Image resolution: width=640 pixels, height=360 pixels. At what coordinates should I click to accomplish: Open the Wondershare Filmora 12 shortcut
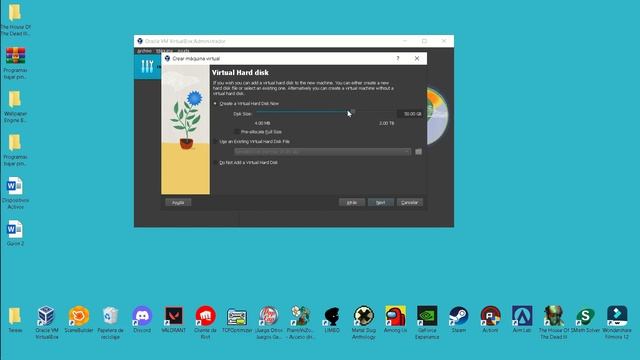(x=617, y=322)
